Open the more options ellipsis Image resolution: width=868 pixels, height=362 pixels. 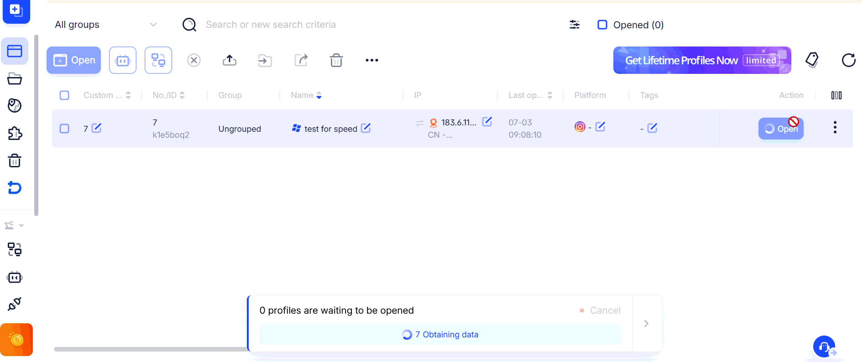click(372, 60)
